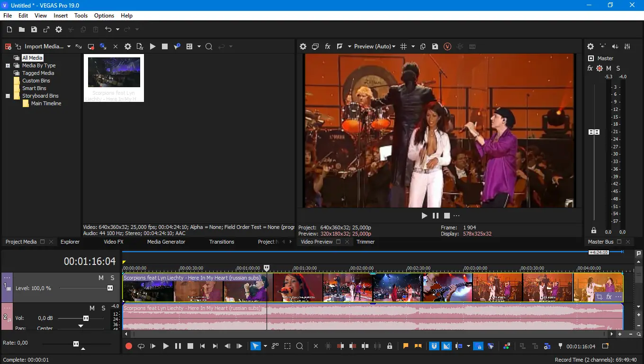Expand Media By Type tree node

(x=8, y=66)
